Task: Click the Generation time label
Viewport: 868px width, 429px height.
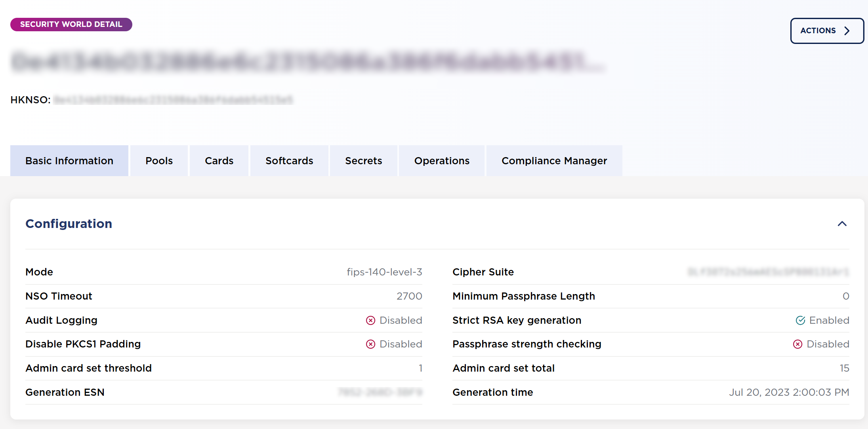Action: [493, 392]
